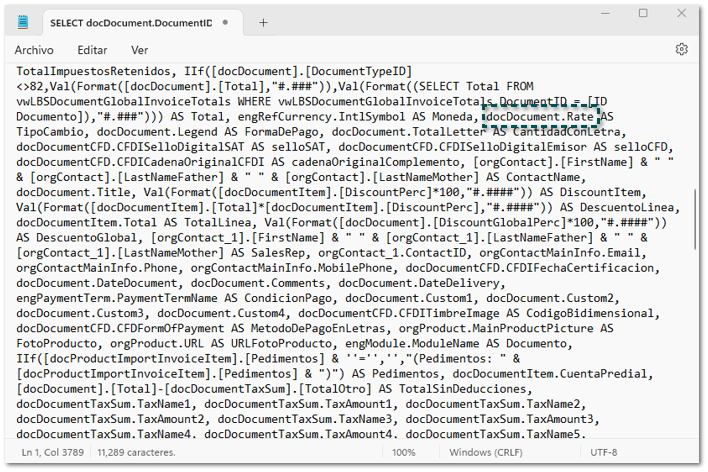Click the Ln 1, Col 3789 status entry
Viewport: 708px width, 472px height.
53,452
